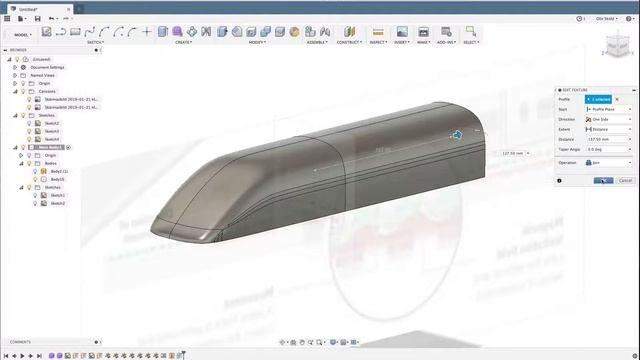Open the CREATE menu
640x360 pixels.
[x=183, y=42]
